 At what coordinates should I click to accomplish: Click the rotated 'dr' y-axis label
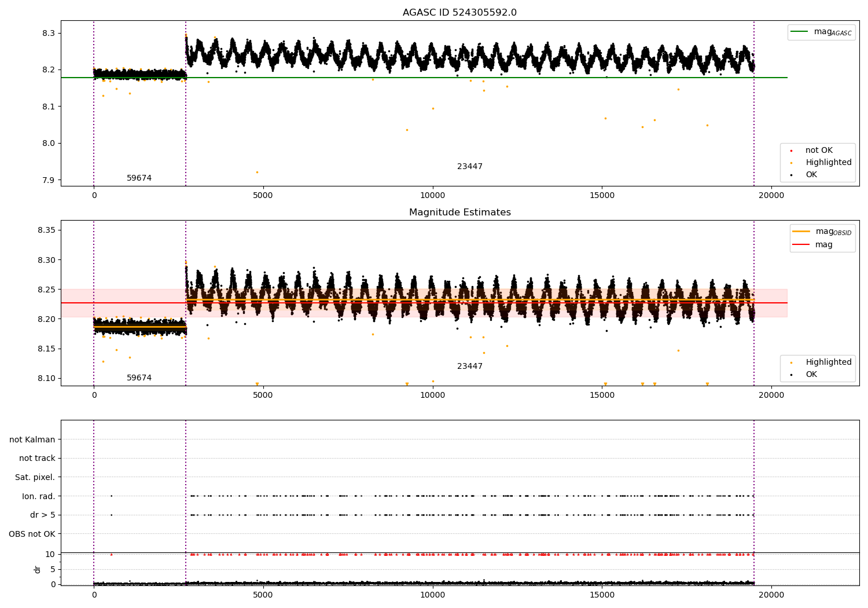pyautogui.click(x=38, y=569)
